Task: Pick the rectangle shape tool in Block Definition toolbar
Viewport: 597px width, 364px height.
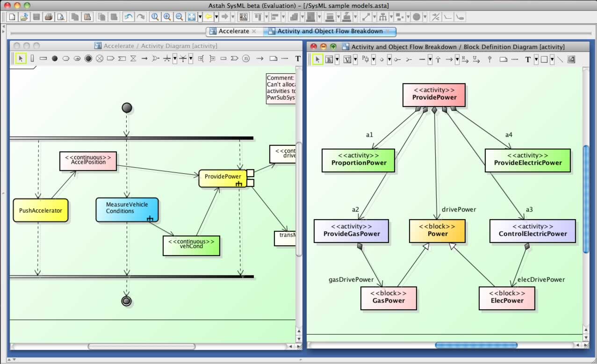Action: [544, 59]
